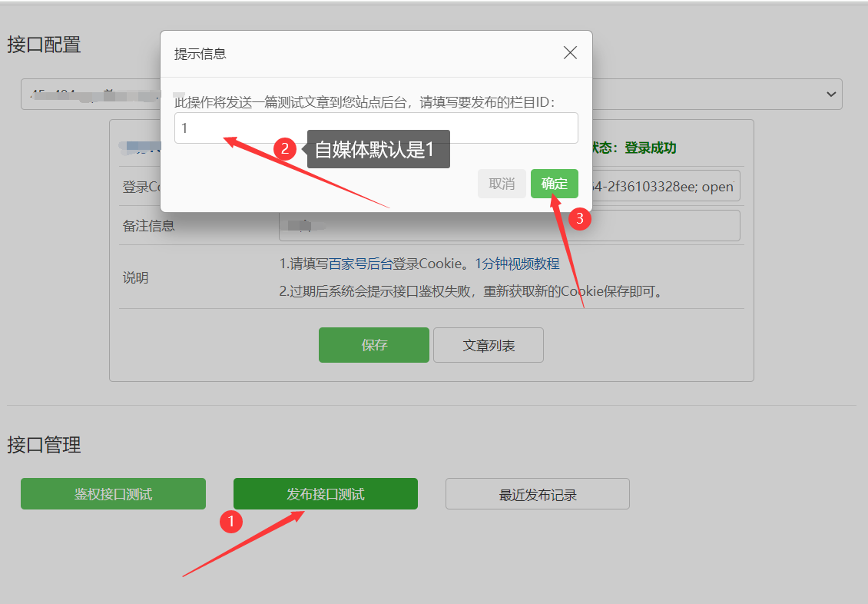Click the 发布接口测试 button

326,494
